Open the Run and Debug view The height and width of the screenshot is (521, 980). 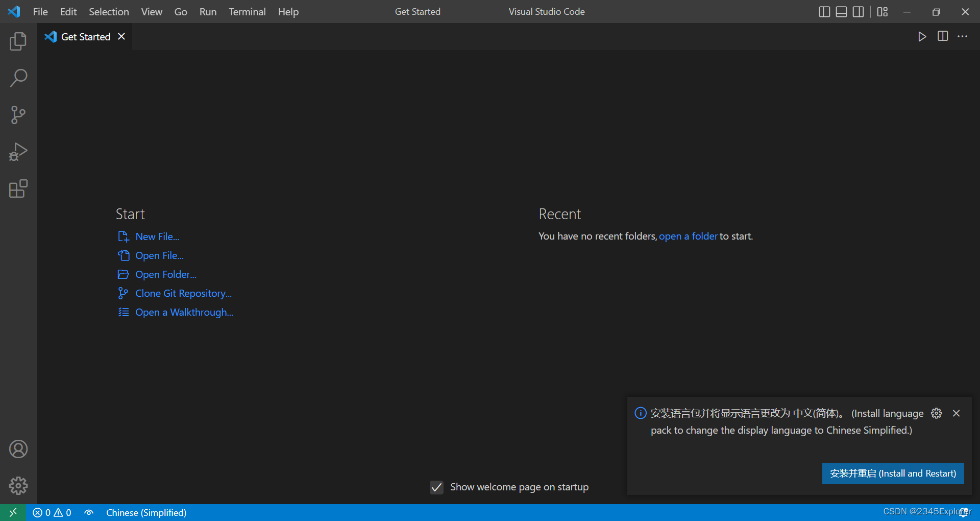(x=18, y=152)
